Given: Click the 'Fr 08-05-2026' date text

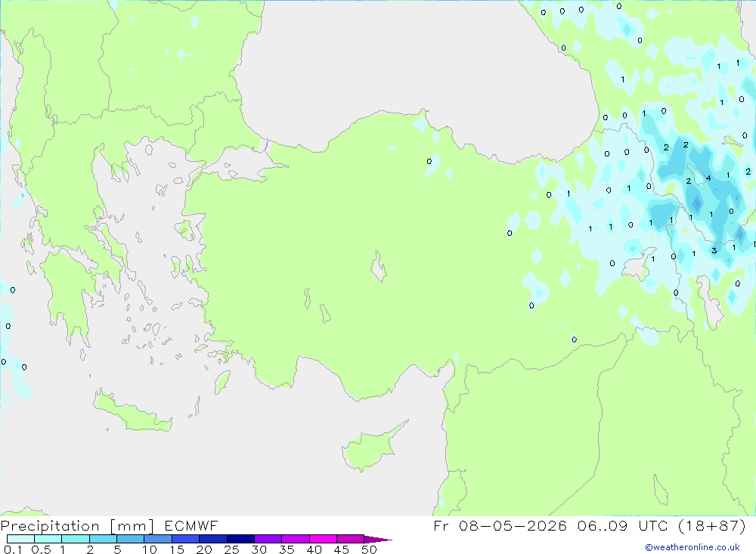Looking at the screenshot, I should pos(500,525).
